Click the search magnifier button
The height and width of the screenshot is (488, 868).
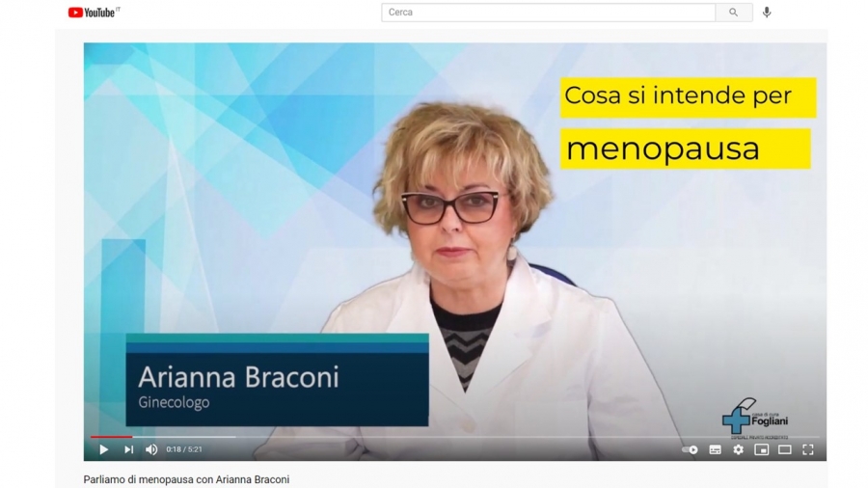(734, 13)
